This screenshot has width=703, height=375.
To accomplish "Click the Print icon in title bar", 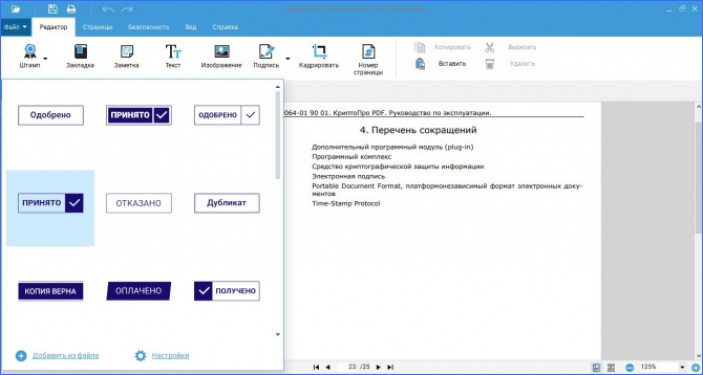I will [x=71, y=9].
